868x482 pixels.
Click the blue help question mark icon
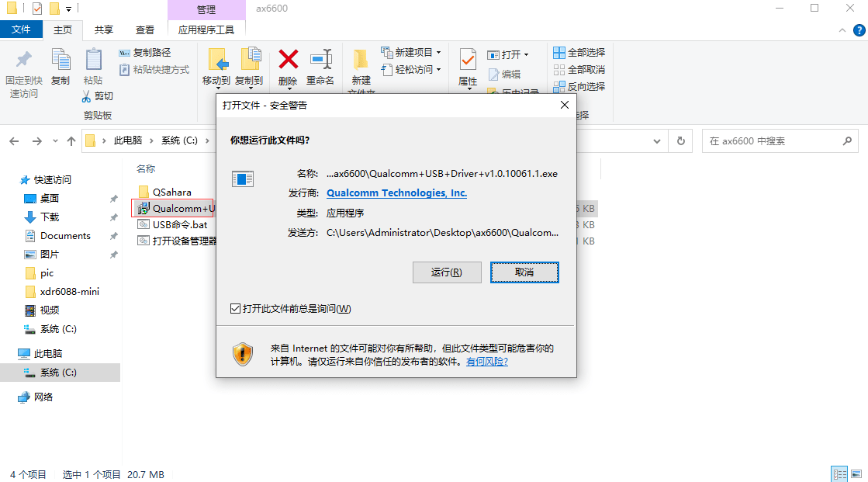point(859,30)
